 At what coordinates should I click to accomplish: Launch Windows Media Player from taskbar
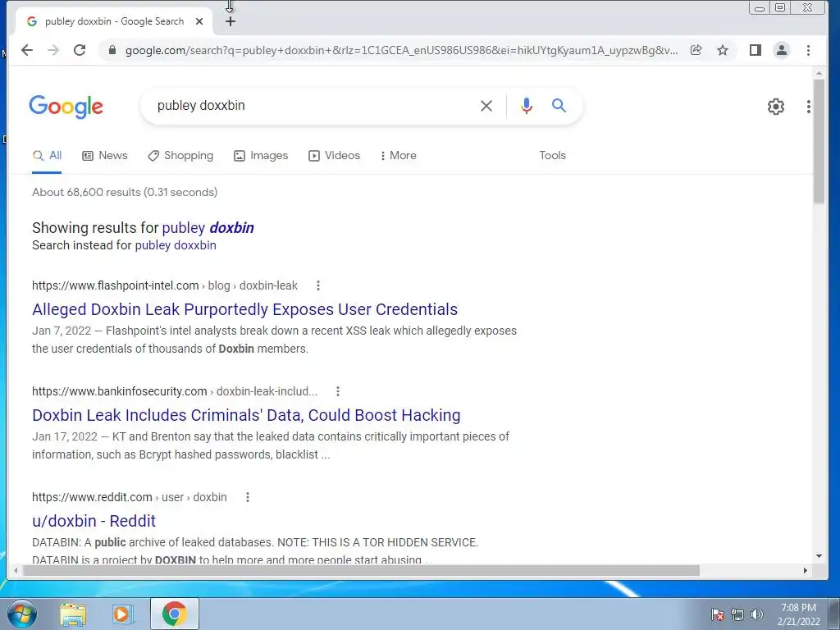coord(122,614)
